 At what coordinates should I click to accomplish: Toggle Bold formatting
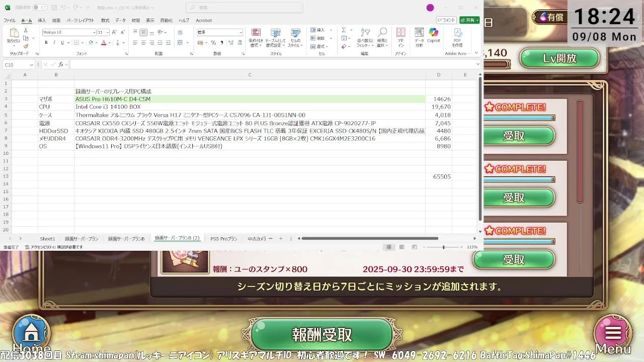click(x=46, y=43)
